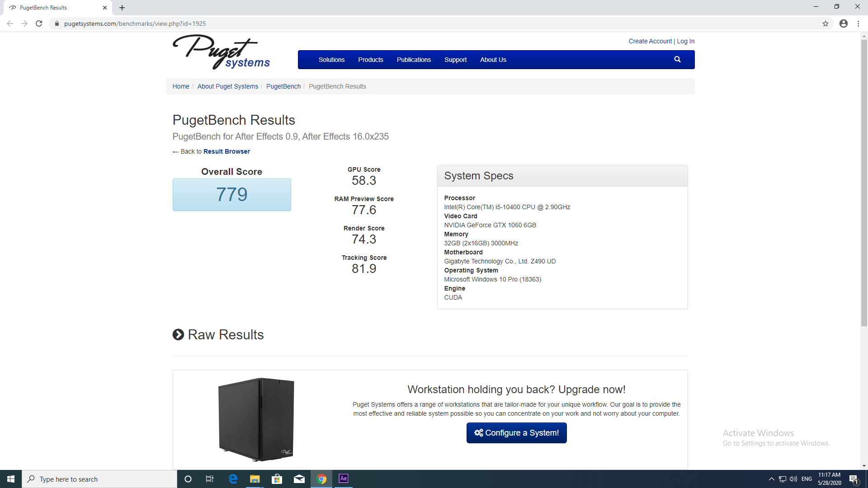Click the address bar URL

[x=135, y=23]
